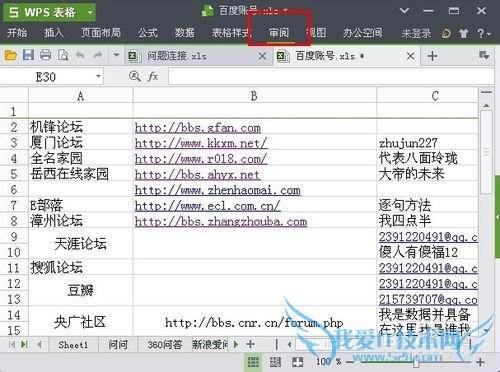Open link http://bbs.gfan.com
This screenshot has height=372, width=500.
click(x=198, y=128)
